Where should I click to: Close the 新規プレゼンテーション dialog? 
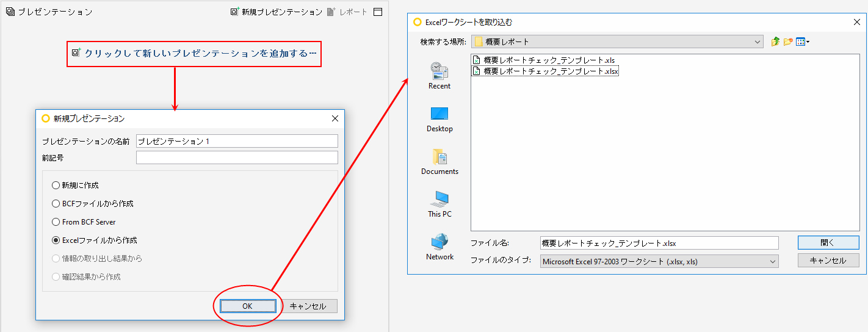click(335, 118)
